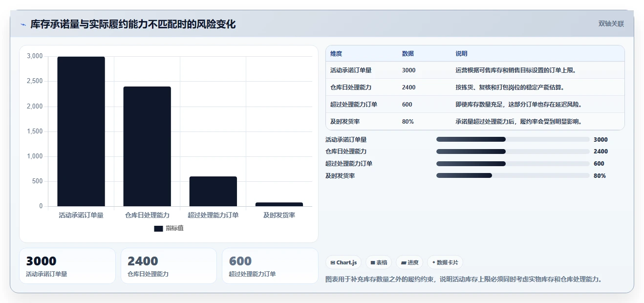Click the 及时发货率 progress bar
644x303 pixels.
pyautogui.click(x=513, y=175)
